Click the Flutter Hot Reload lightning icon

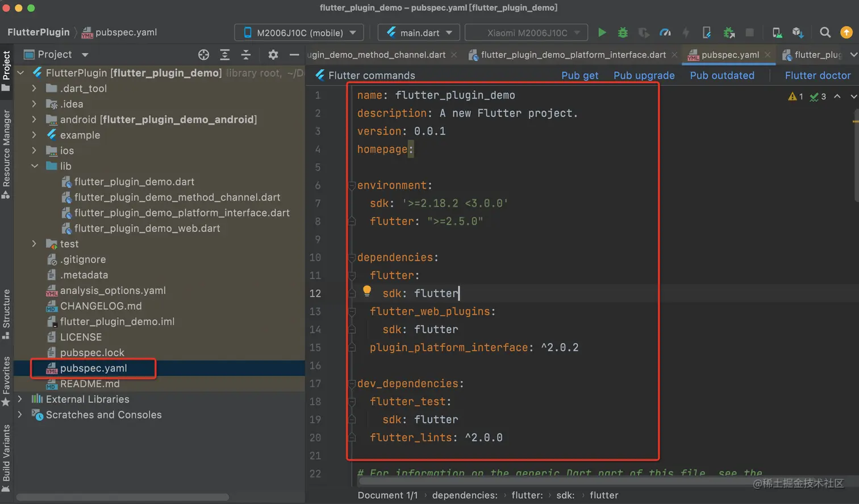[x=686, y=32]
